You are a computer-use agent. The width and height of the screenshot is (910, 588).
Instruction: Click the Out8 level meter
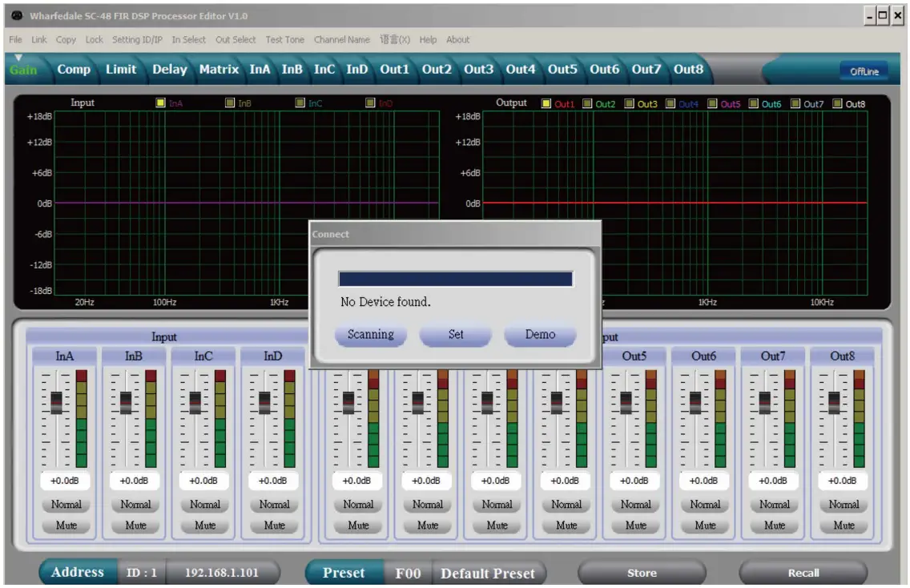click(x=859, y=419)
